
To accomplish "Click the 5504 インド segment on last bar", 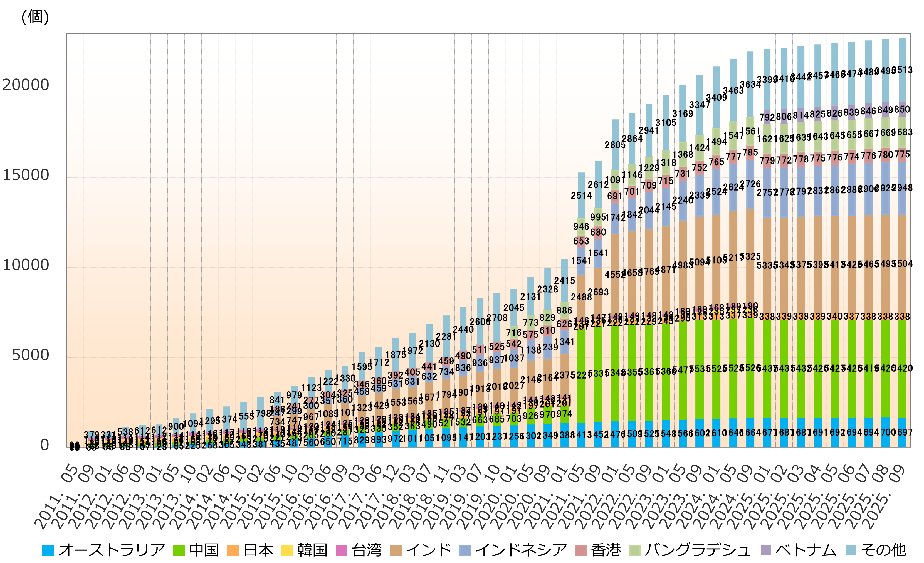I will [902, 264].
